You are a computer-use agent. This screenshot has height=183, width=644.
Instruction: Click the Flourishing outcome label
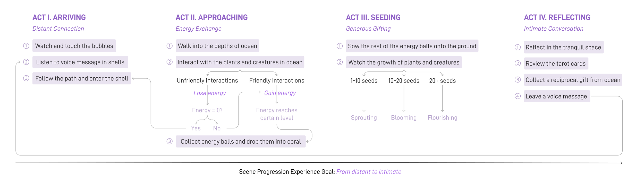pyautogui.click(x=442, y=118)
